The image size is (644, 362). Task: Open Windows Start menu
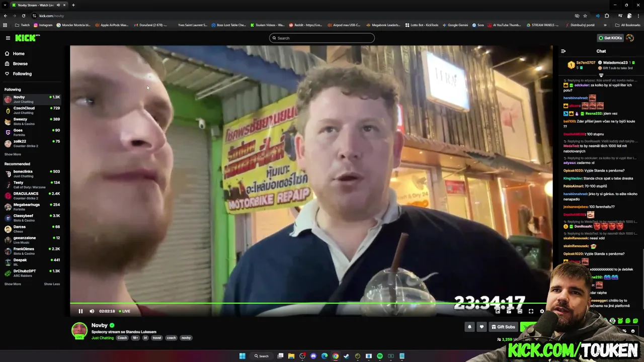tap(242, 356)
